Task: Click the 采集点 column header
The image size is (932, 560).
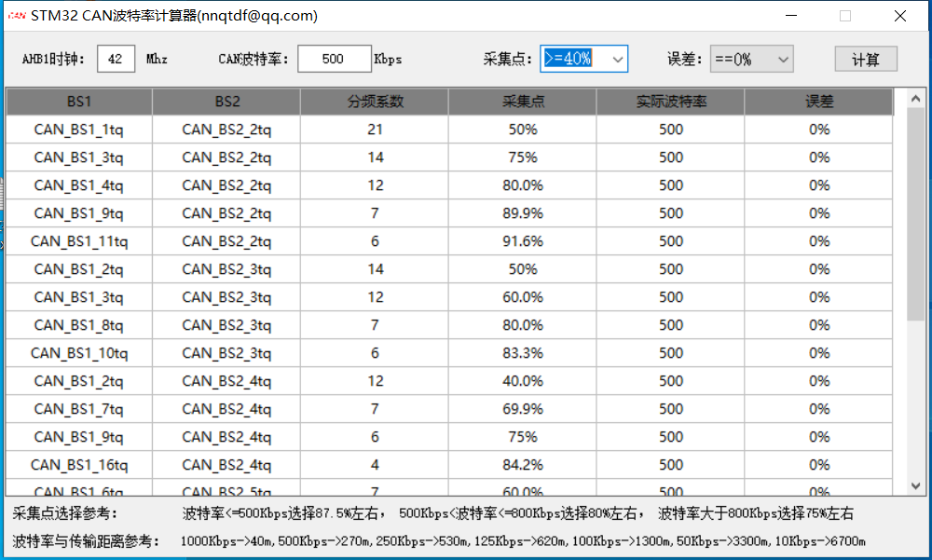Action: coord(522,101)
